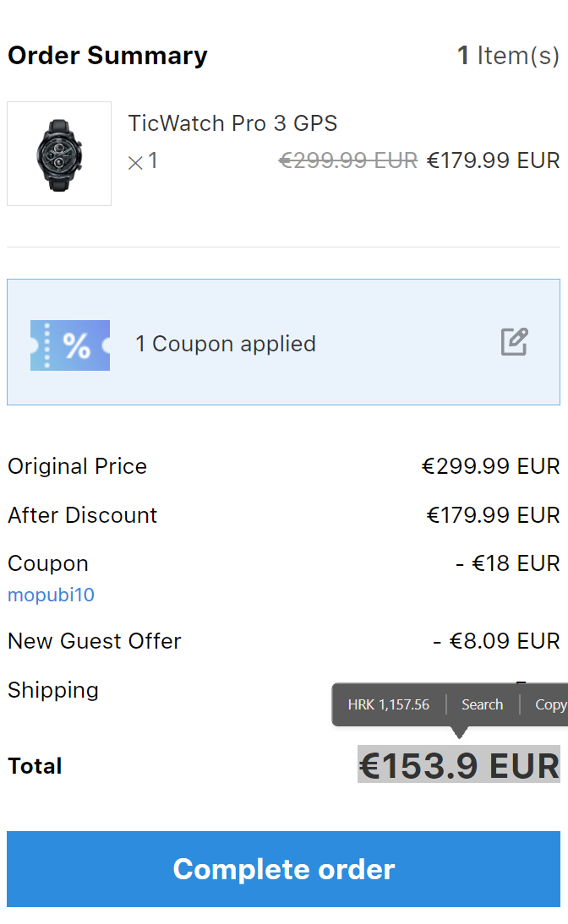
Task: Click the -€18 EUR coupon discount amount
Action: click(507, 563)
